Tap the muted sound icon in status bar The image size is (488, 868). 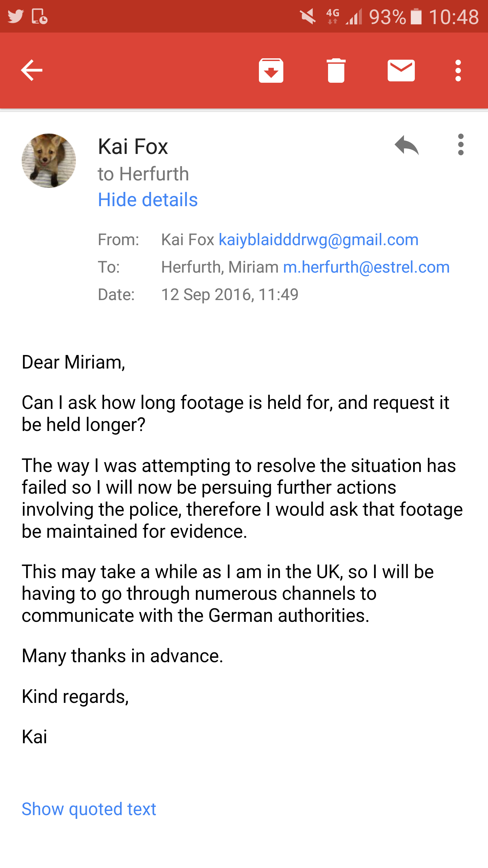308,16
